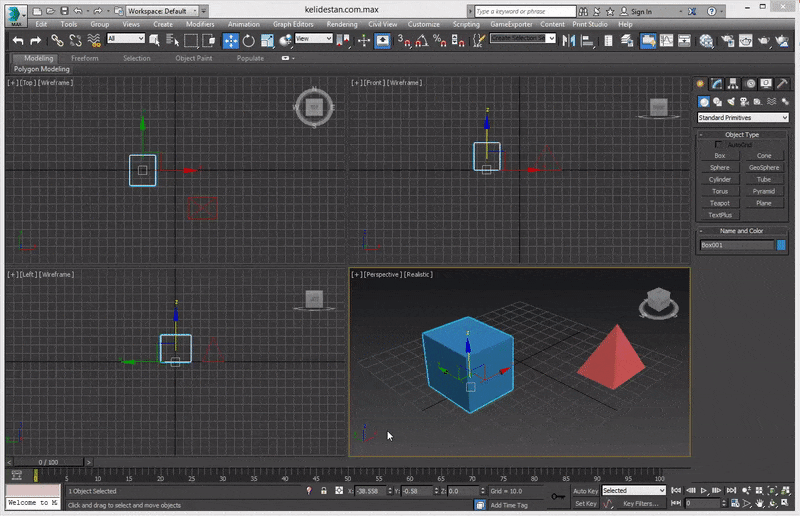Open the 3ds Max application menu button
Screen dimensions: 800x516
tap(16, 15)
